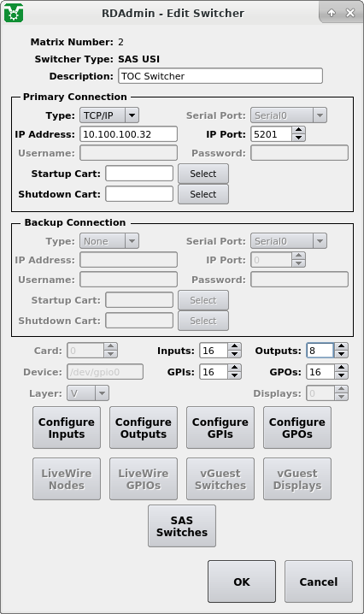Click the primary IP Address field
This screenshot has width=364, height=614.
[x=128, y=134]
